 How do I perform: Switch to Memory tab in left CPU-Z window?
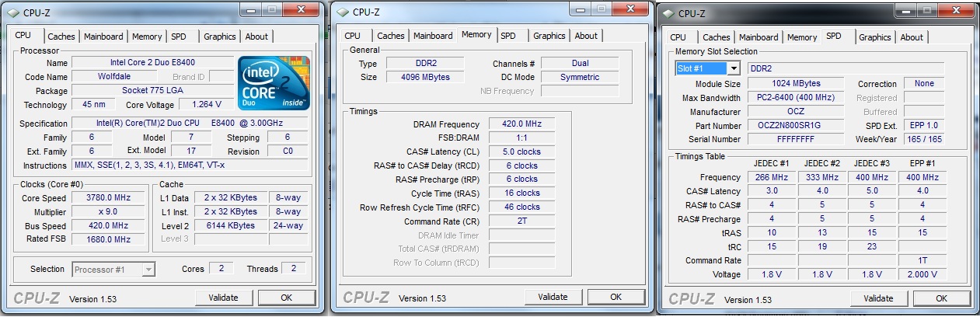coord(147,37)
